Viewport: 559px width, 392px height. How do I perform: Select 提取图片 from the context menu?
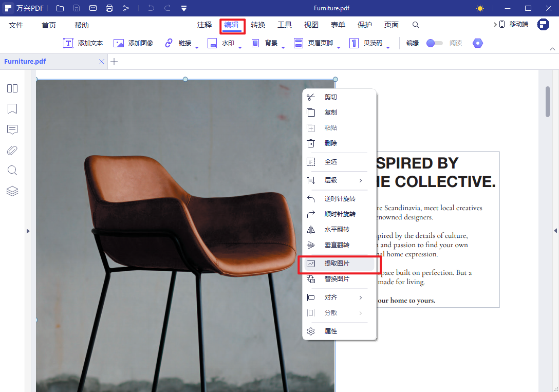(x=337, y=264)
